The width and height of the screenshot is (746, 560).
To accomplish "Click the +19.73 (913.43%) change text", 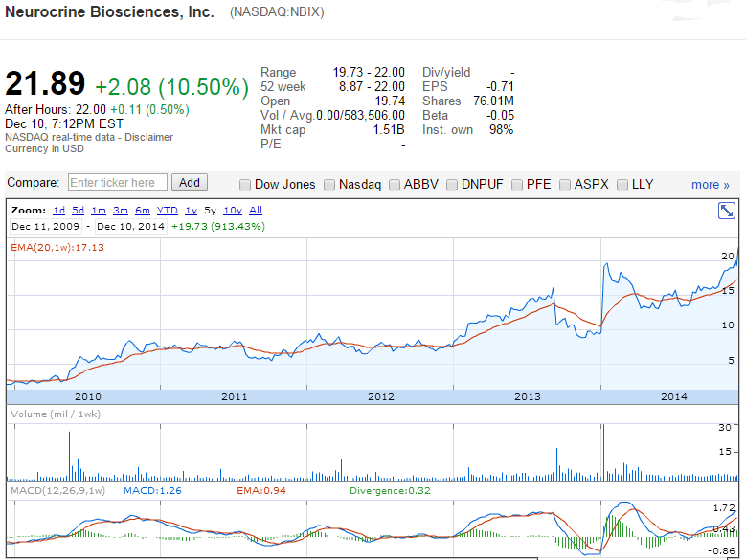I will coord(218,226).
